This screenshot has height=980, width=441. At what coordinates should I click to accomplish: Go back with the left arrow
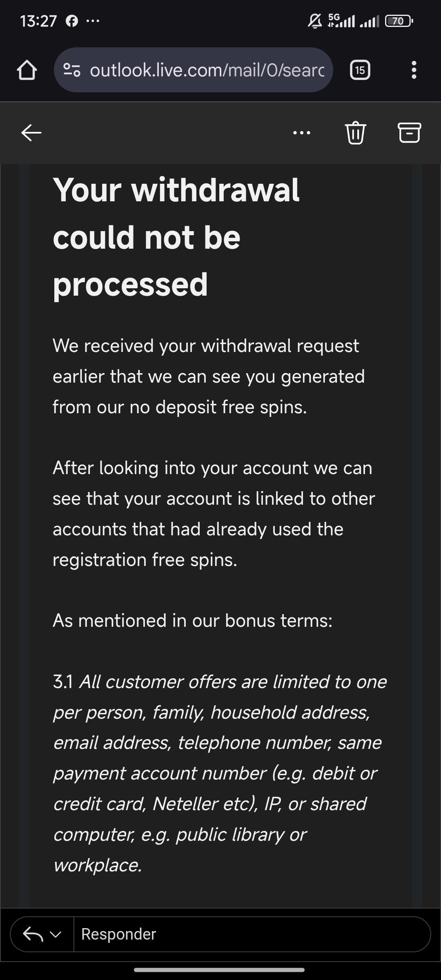(x=31, y=133)
